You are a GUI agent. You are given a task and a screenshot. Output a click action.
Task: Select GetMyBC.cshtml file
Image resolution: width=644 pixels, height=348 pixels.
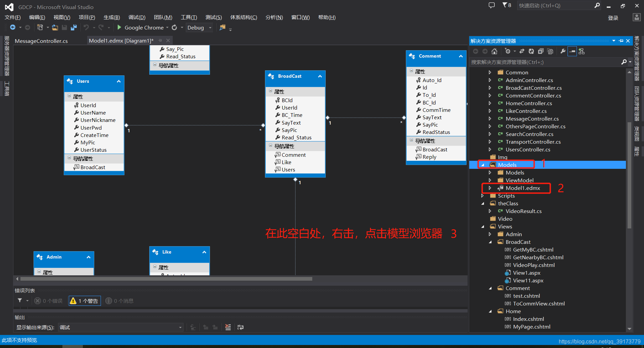pyautogui.click(x=533, y=250)
